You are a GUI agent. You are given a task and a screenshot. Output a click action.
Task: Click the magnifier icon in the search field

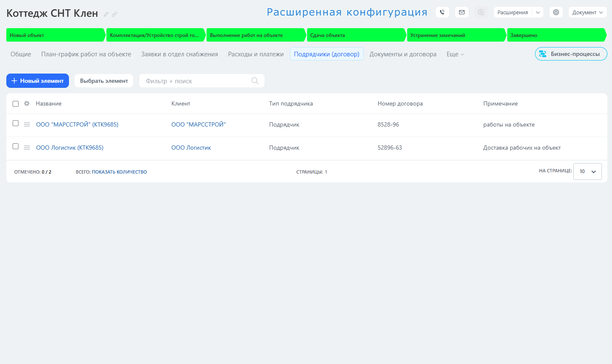point(255,81)
